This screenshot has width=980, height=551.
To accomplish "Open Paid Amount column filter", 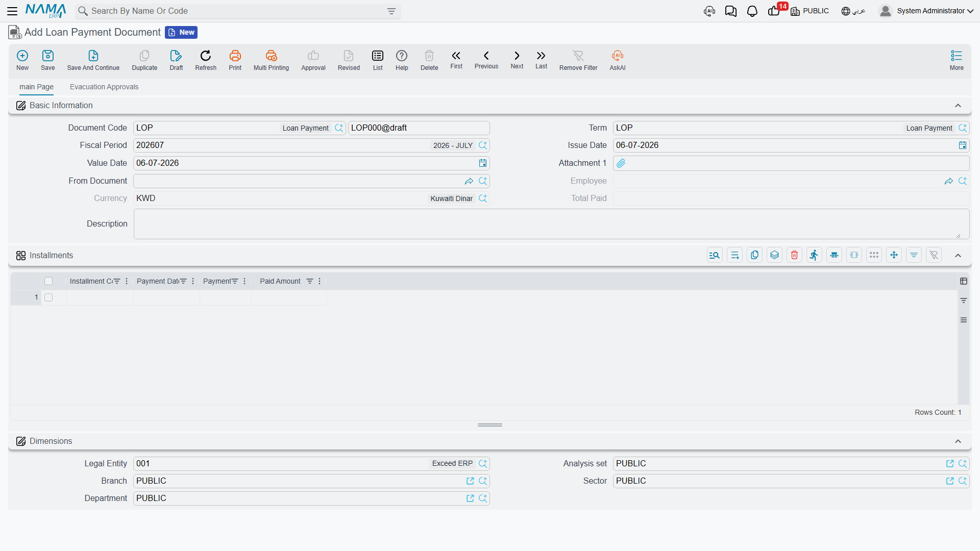I will click(x=309, y=281).
